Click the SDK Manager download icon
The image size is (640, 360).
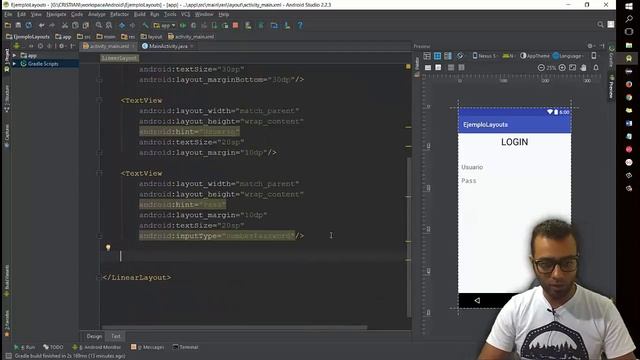287,25
